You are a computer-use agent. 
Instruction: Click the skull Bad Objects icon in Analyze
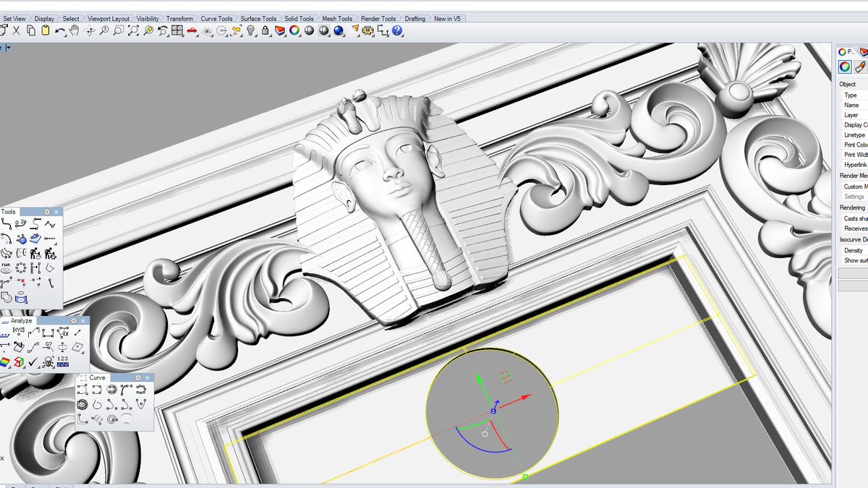pos(48,361)
